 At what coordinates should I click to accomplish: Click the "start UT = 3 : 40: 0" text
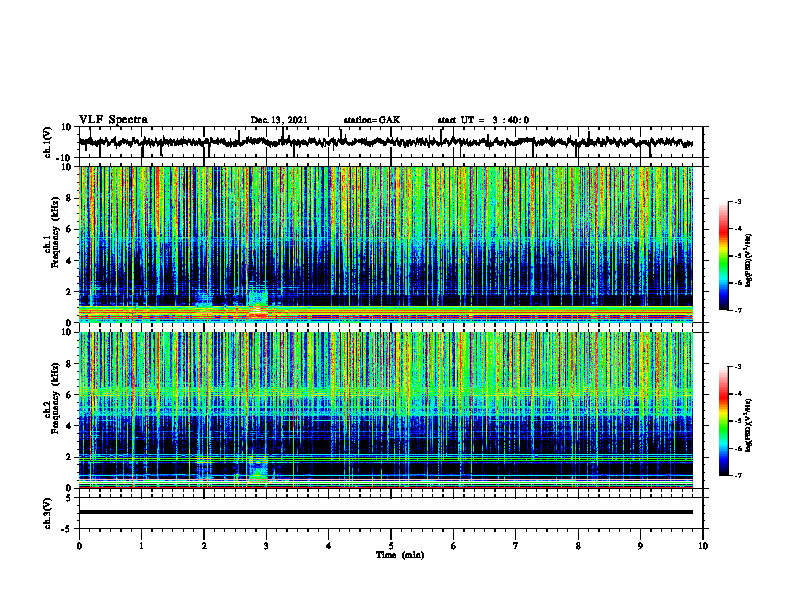(x=483, y=120)
